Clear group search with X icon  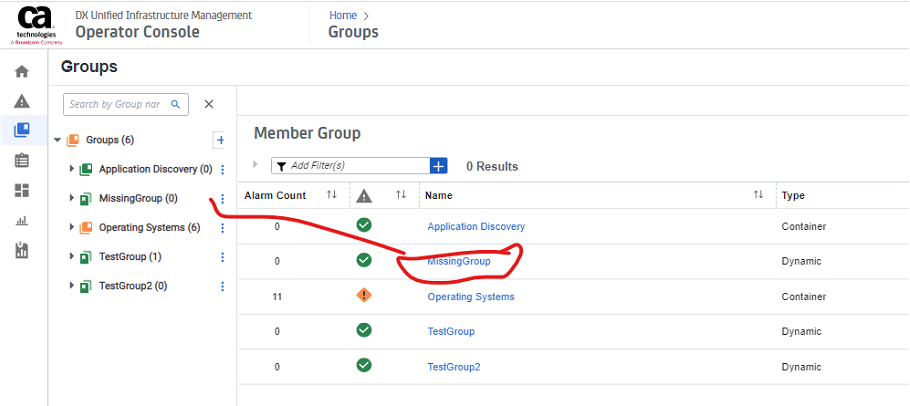click(x=209, y=104)
